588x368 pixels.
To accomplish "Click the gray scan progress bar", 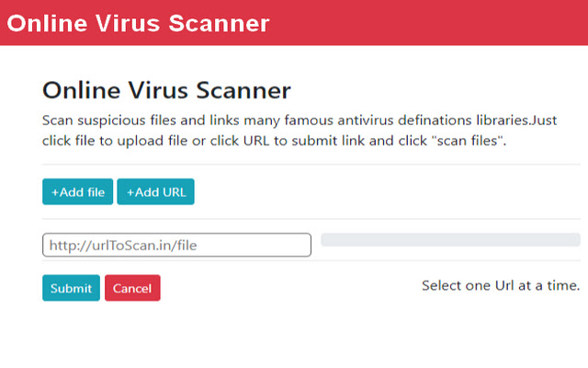I will coord(450,241).
